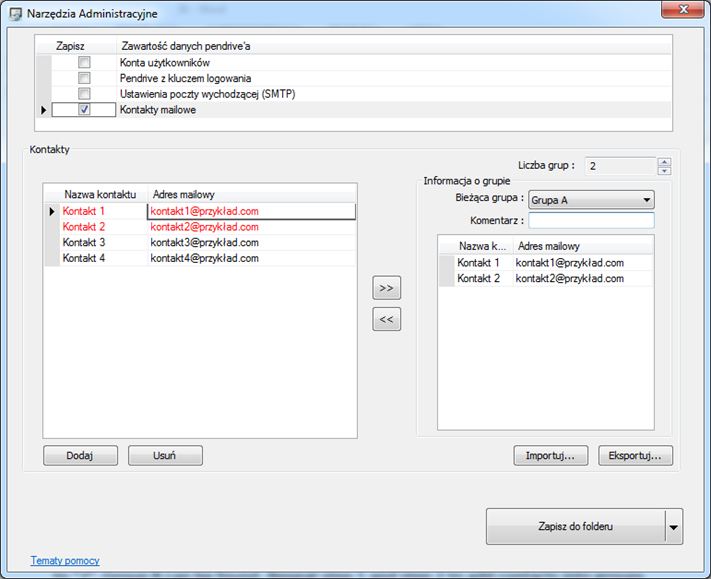Viewport: 711px width, 579px height.
Task: Uncheck the Kontakty mailowe checkbox
Action: pyautogui.click(x=84, y=109)
